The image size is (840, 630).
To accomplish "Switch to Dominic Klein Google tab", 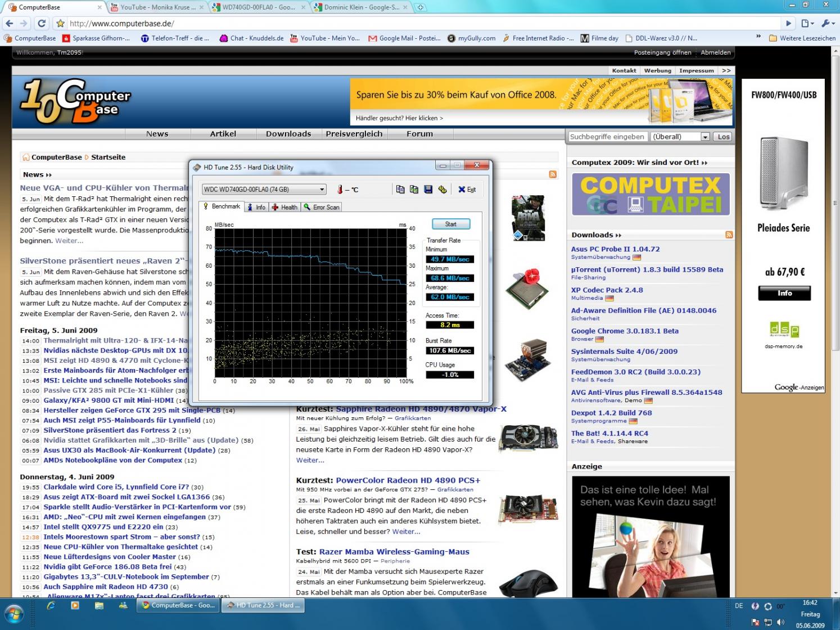I will (x=360, y=7).
